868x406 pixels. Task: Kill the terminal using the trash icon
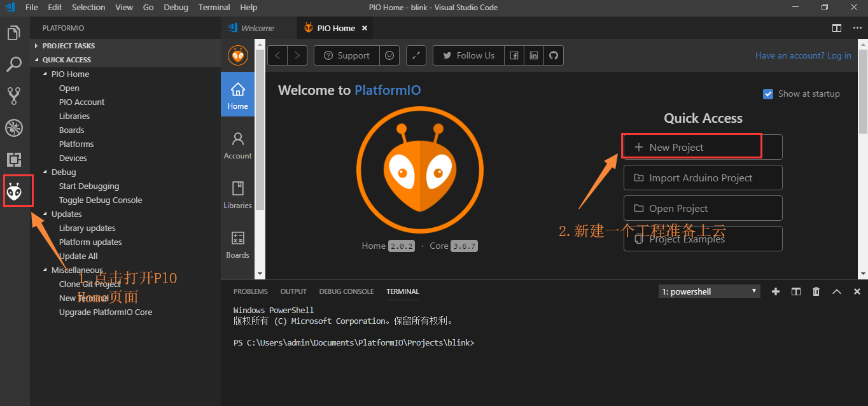point(816,291)
